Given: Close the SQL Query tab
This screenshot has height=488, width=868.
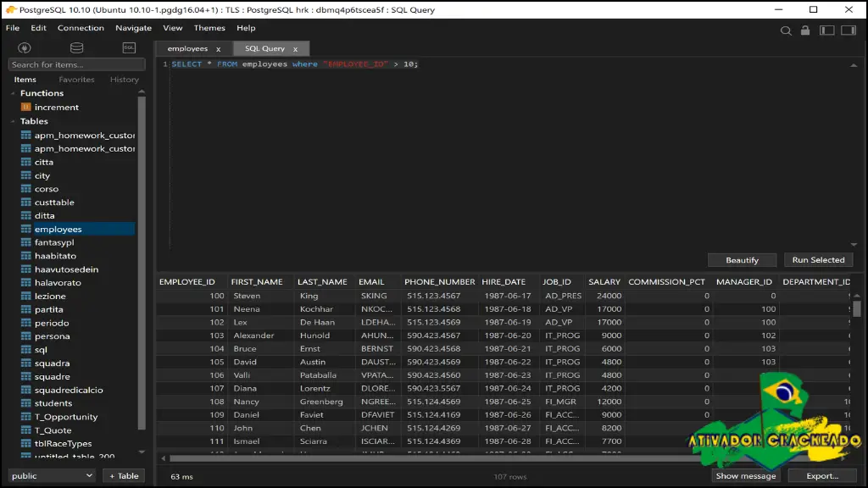Looking at the screenshot, I should [x=295, y=49].
